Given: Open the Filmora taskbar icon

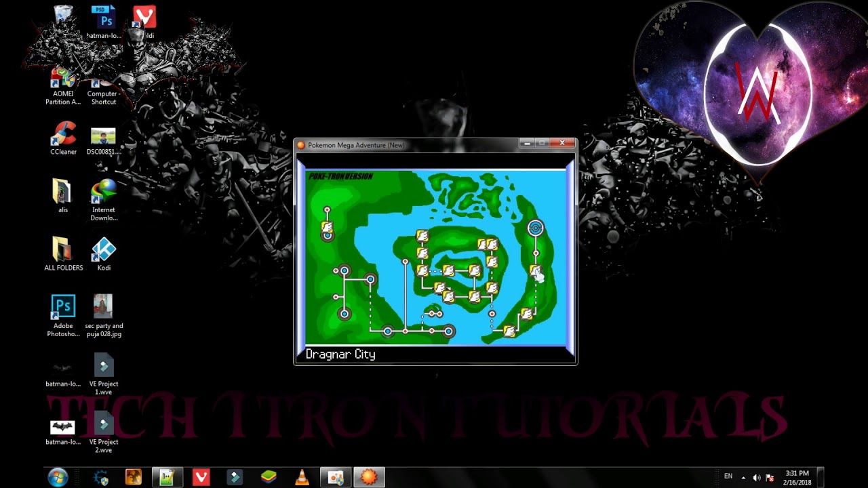Looking at the screenshot, I should pyautogui.click(x=235, y=478).
